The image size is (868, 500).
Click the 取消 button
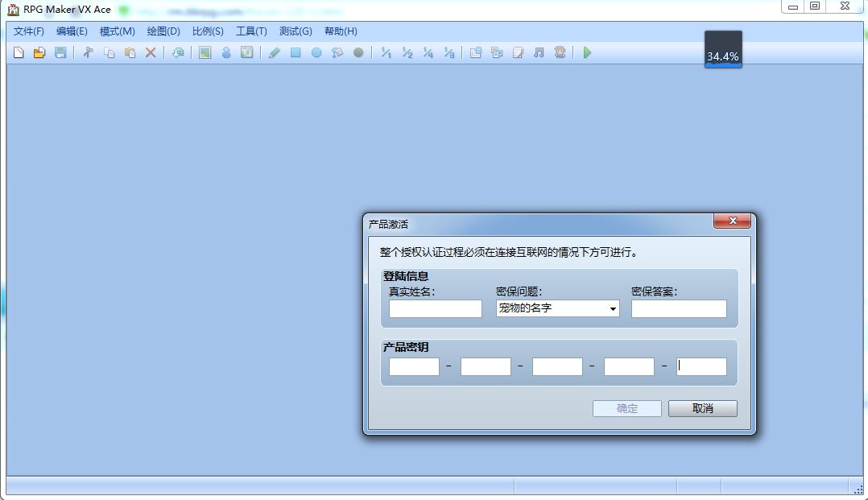[702, 409]
